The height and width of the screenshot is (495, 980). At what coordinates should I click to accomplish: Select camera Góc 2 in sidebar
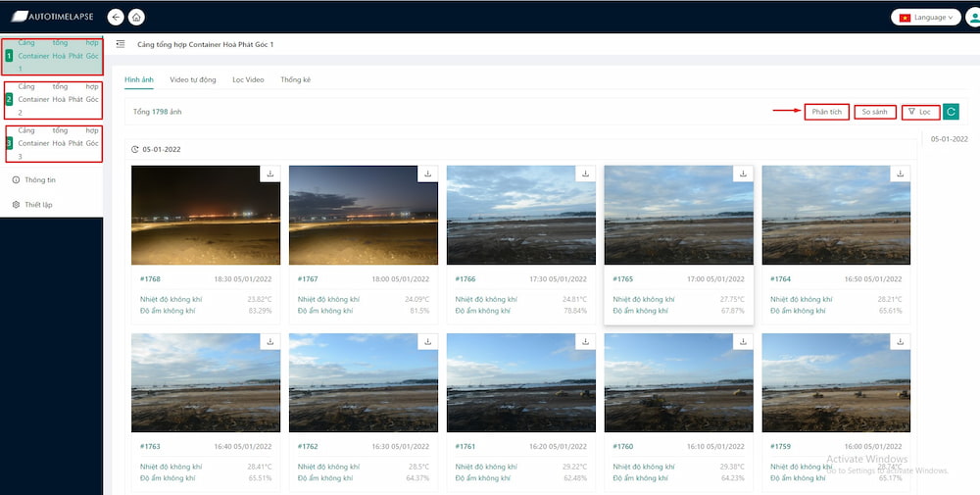point(53,100)
